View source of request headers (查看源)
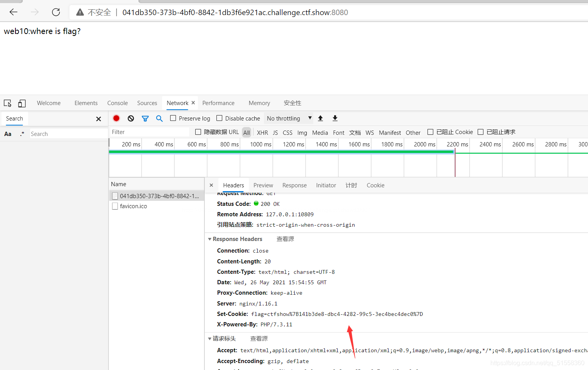Screen dimensions: 588x370 [259, 339]
